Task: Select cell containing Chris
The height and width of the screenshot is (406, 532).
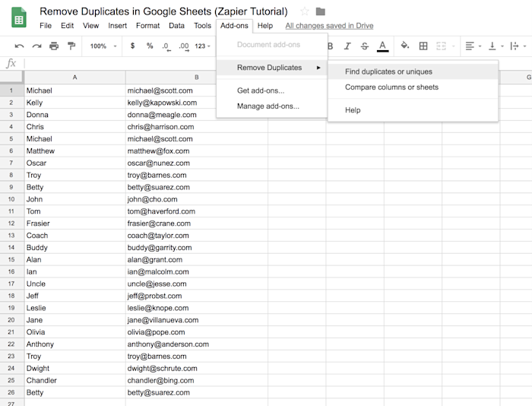Action: tap(74, 127)
